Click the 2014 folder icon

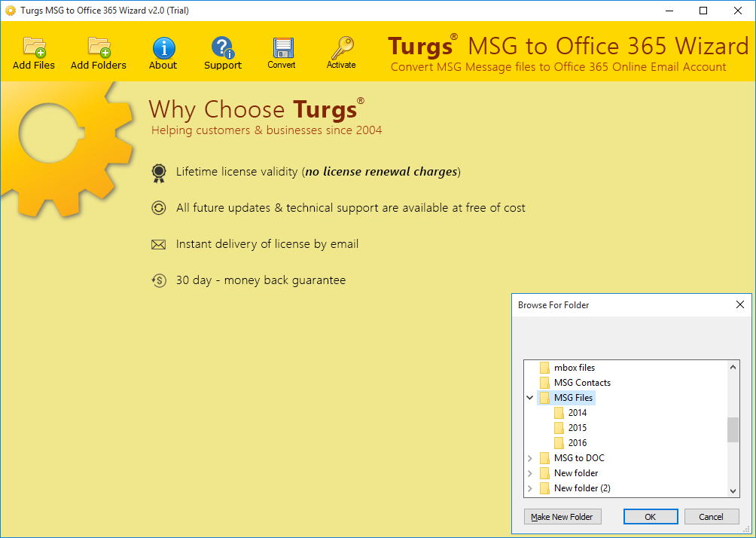click(x=559, y=413)
